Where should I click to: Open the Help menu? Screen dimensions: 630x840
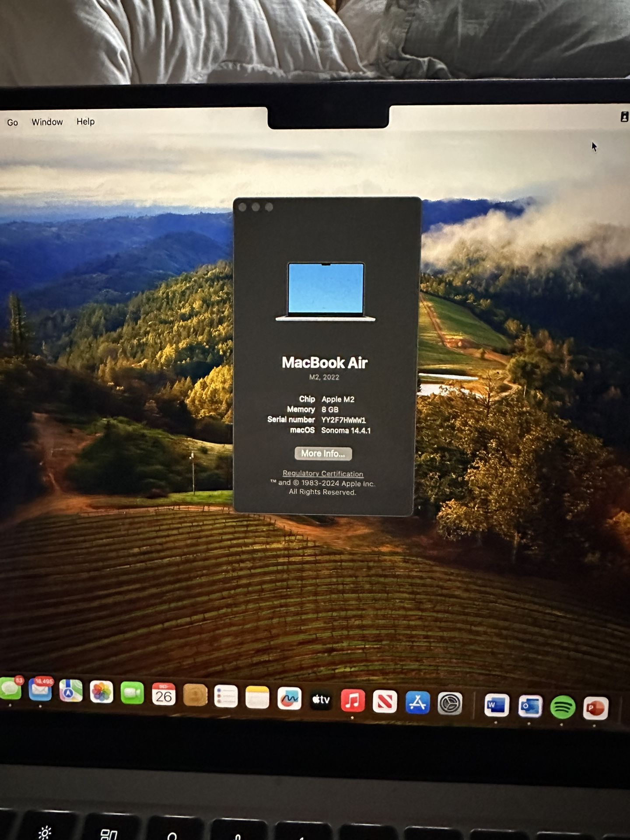coord(86,122)
